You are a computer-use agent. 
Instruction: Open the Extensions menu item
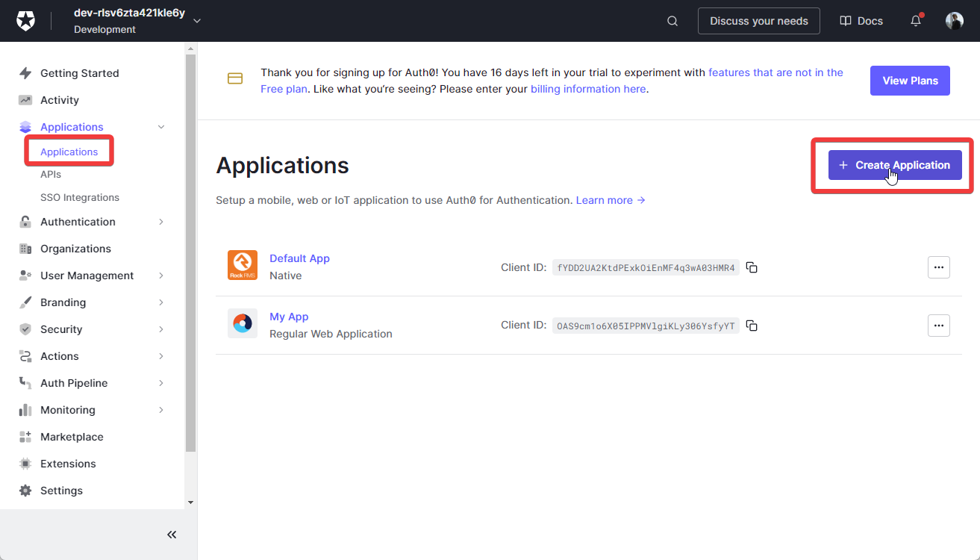point(68,464)
